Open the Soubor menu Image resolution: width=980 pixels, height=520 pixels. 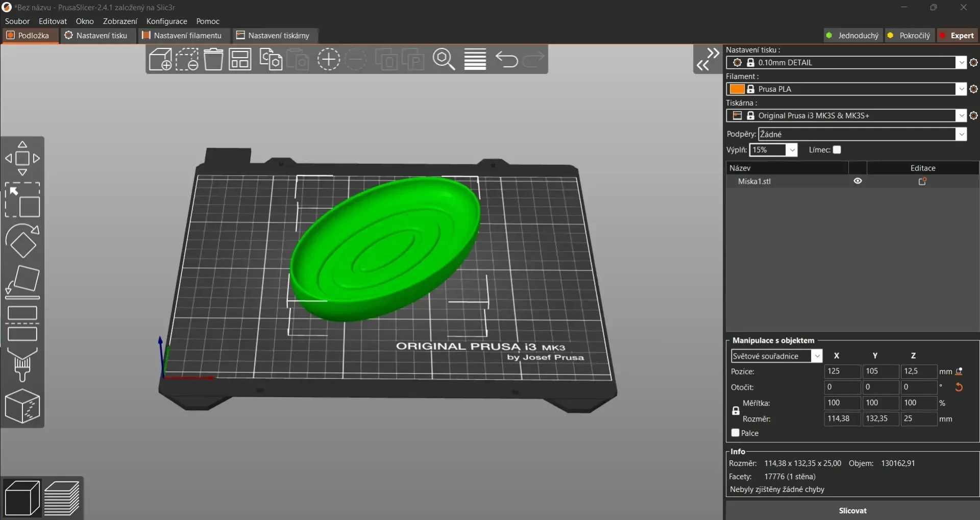tap(17, 21)
